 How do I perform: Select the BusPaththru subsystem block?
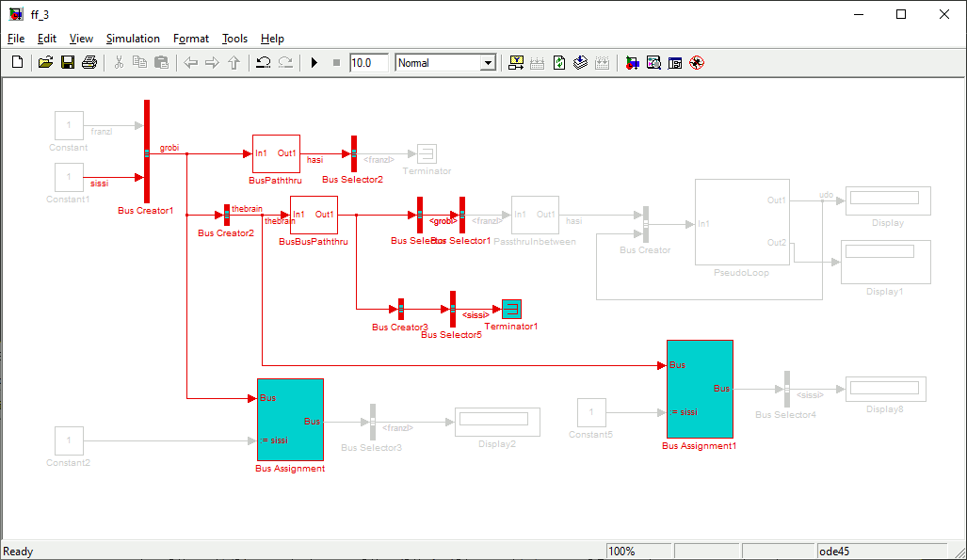276,153
